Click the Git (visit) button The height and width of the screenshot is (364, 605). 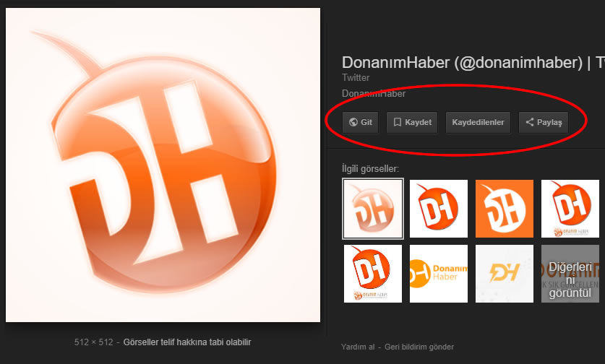coord(360,122)
